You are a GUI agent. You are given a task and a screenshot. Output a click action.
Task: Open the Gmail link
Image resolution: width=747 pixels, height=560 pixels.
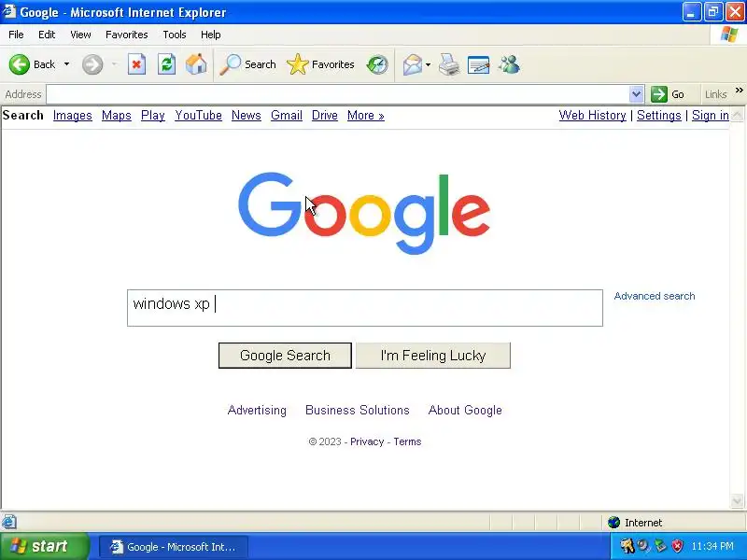(287, 116)
